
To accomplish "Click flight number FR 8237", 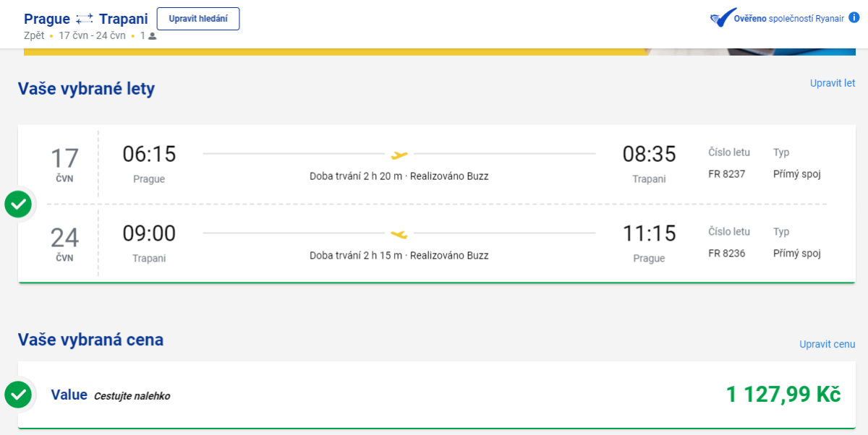I will (x=726, y=174).
